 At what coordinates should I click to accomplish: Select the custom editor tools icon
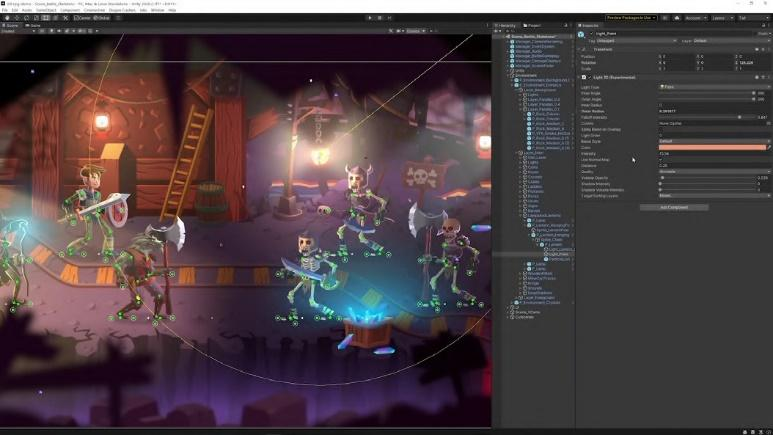tap(65, 18)
